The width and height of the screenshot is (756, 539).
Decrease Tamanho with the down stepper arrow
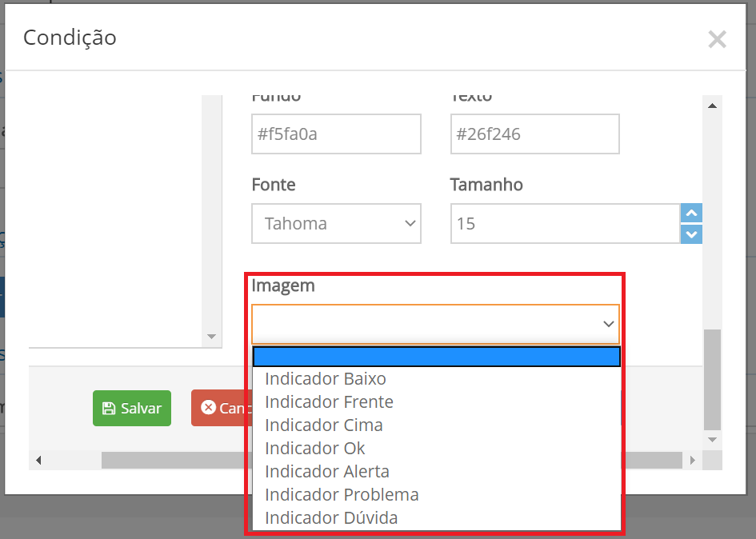(691, 234)
